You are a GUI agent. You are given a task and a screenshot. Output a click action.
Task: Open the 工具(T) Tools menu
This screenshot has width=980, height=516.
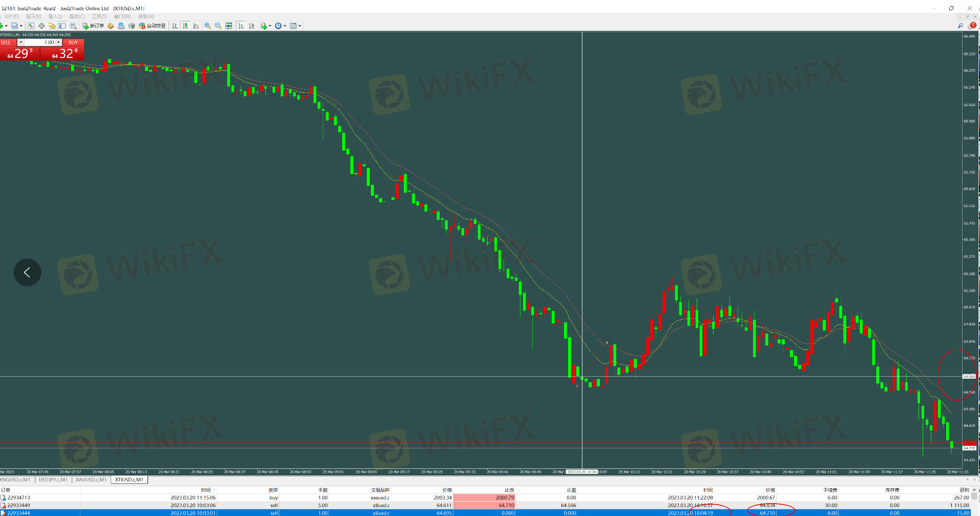tap(99, 16)
